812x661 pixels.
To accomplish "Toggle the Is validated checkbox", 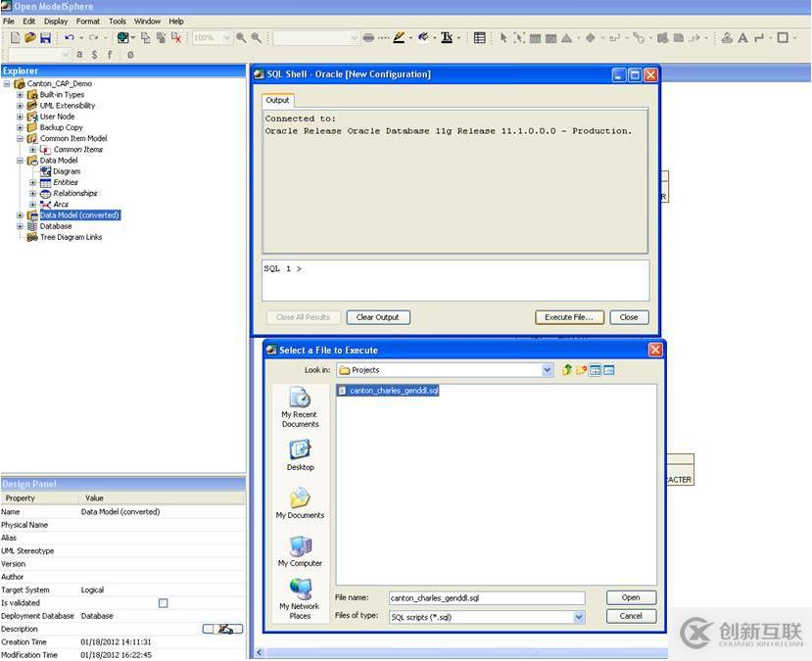I will (163, 603).
